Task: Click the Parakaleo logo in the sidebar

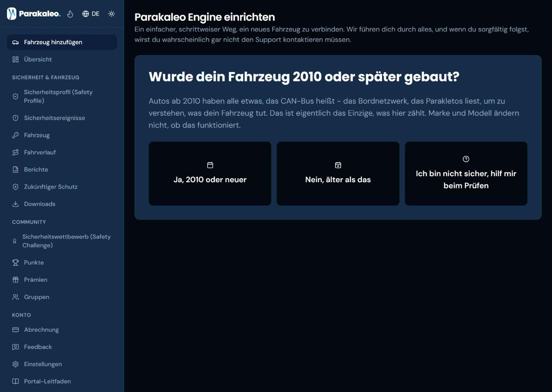Action: (x=34, y=14)
